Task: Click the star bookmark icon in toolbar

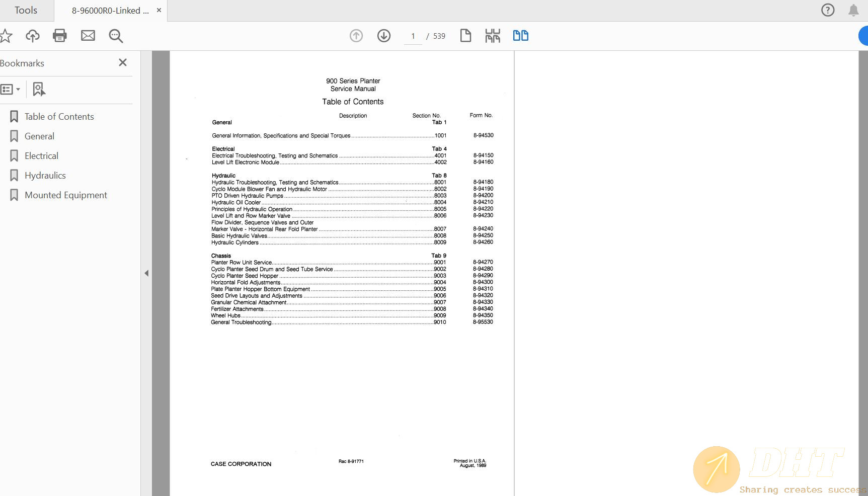Action: click(6, 36)
